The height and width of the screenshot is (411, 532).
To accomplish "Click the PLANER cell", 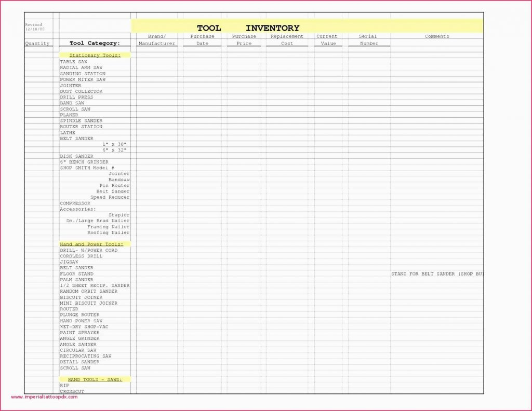I will (x=69, y=115).
